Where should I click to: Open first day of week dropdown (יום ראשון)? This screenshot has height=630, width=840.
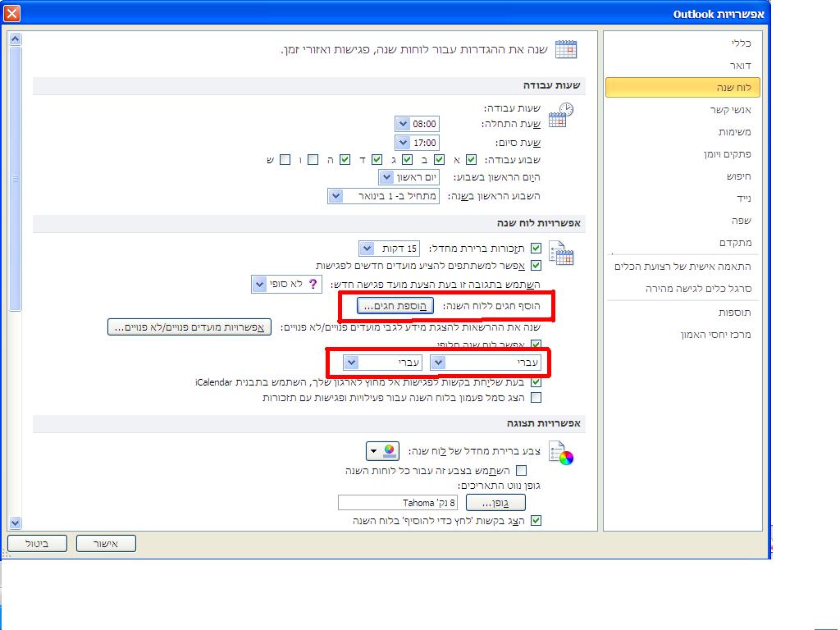(x=386, y=177)
